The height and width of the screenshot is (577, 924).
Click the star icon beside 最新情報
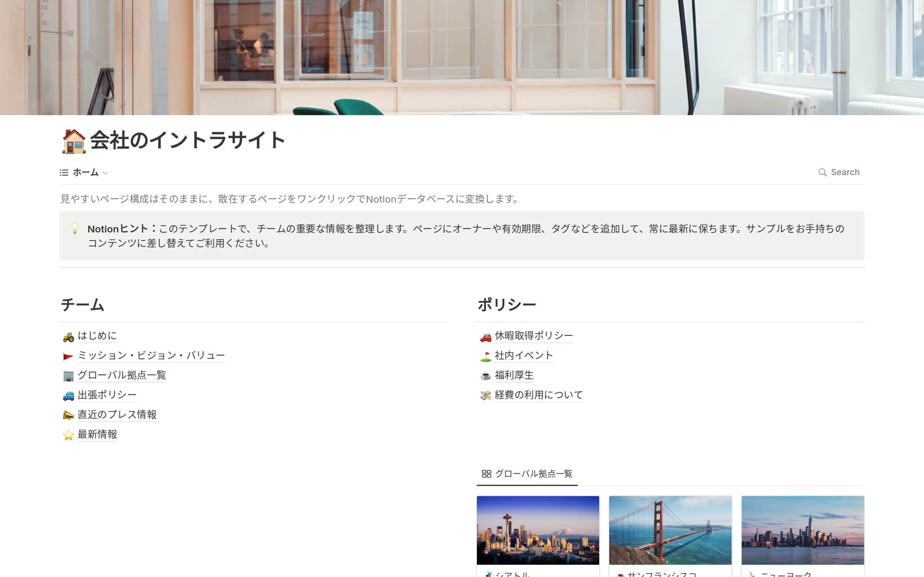click(x=68, y=435)
